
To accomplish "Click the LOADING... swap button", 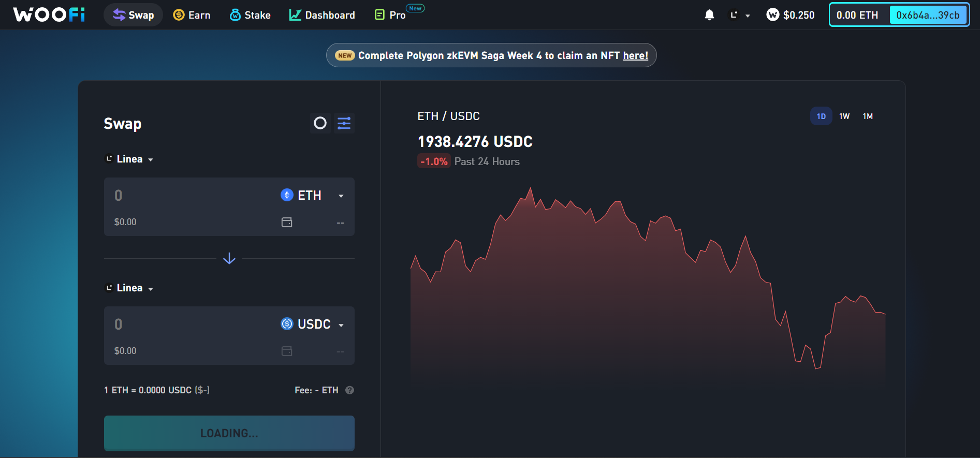I will click(229, 433).
